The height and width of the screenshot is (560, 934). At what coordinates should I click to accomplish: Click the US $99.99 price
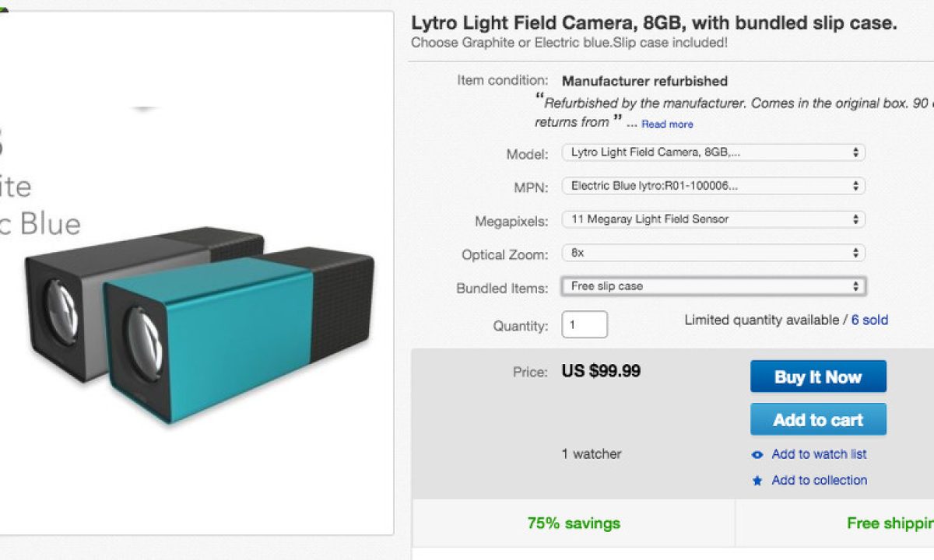[601, 371]
